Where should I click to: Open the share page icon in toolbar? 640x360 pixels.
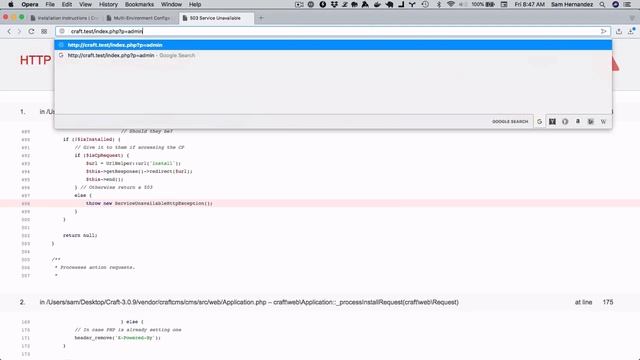coord(619,31)
